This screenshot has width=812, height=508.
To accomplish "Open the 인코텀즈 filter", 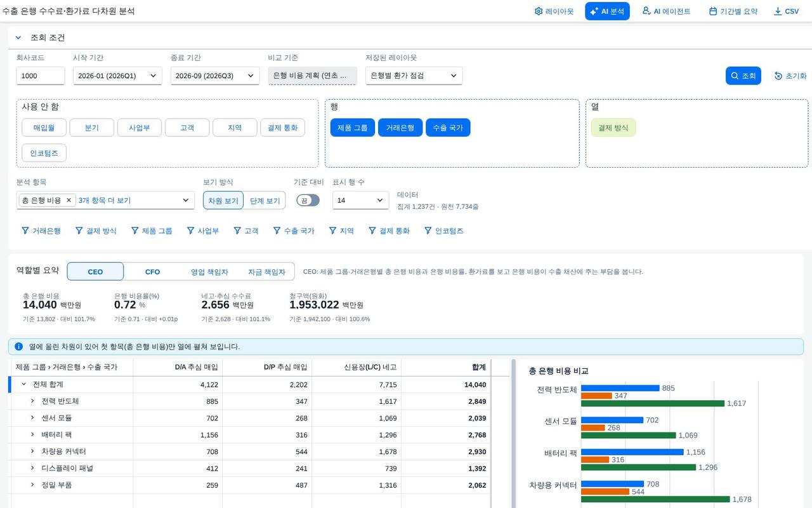I will click(x=443, y=231).
